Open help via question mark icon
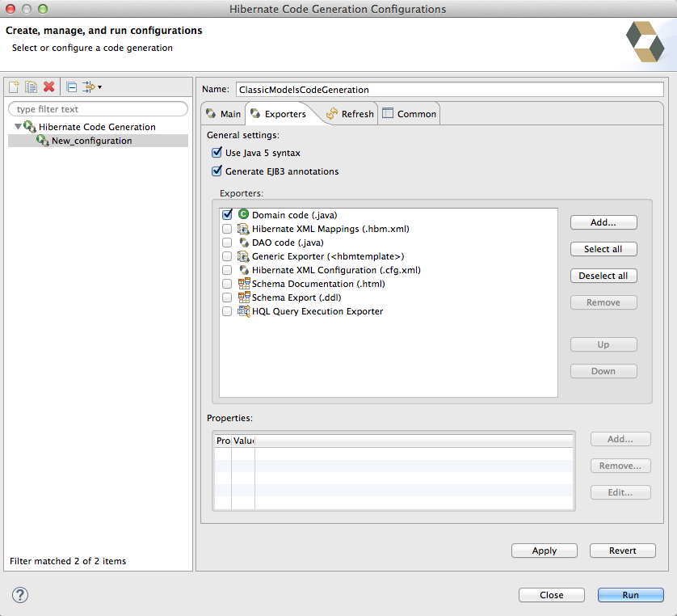The image size is (677, 616). click(x=20, y=595)
